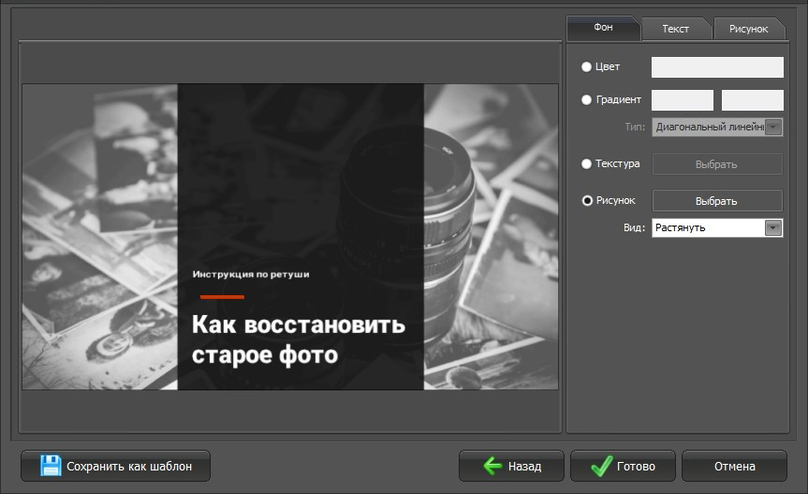
Task: Open the Рисунок tab
Action: click(749, 29)
